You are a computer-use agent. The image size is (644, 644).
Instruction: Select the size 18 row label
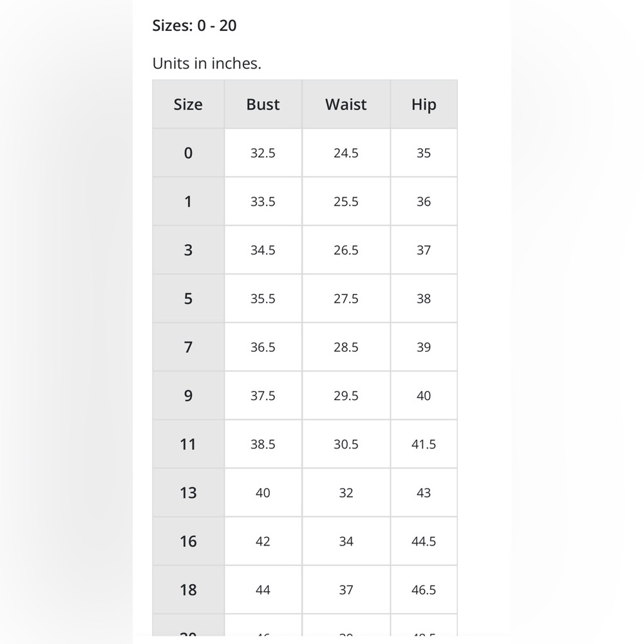pyautogui.click(x=188, y=590)
